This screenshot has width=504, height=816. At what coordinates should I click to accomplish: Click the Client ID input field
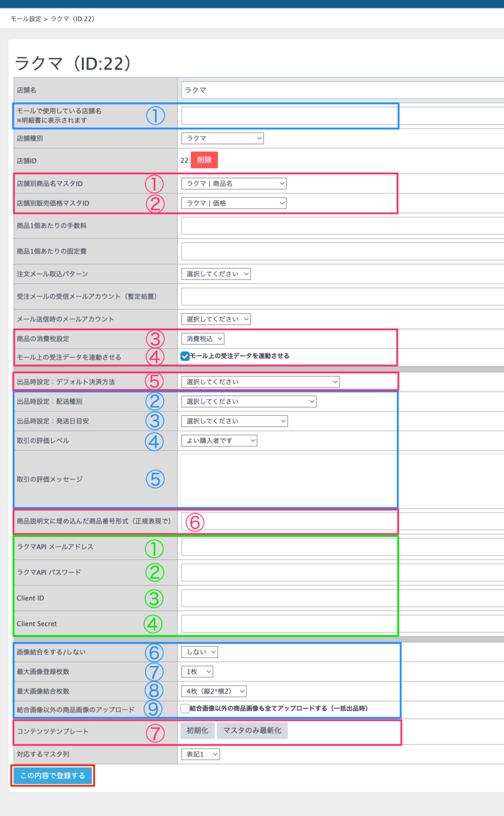click(343, 598)
